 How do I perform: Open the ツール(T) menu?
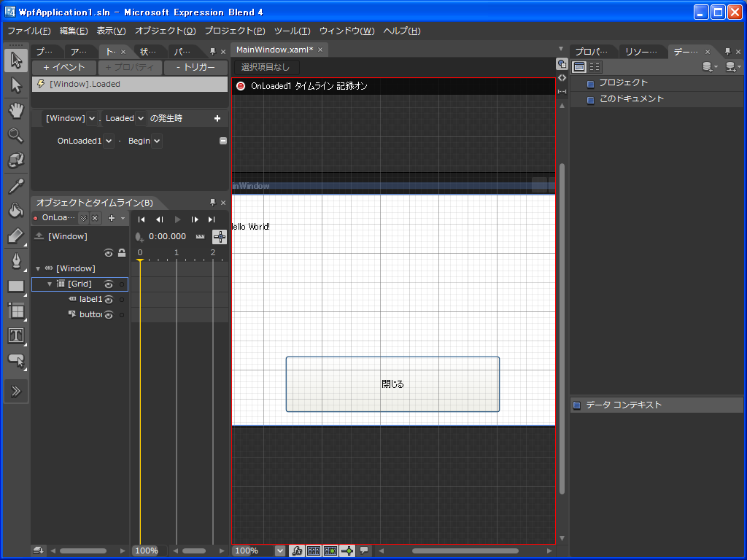click(292, 31)
